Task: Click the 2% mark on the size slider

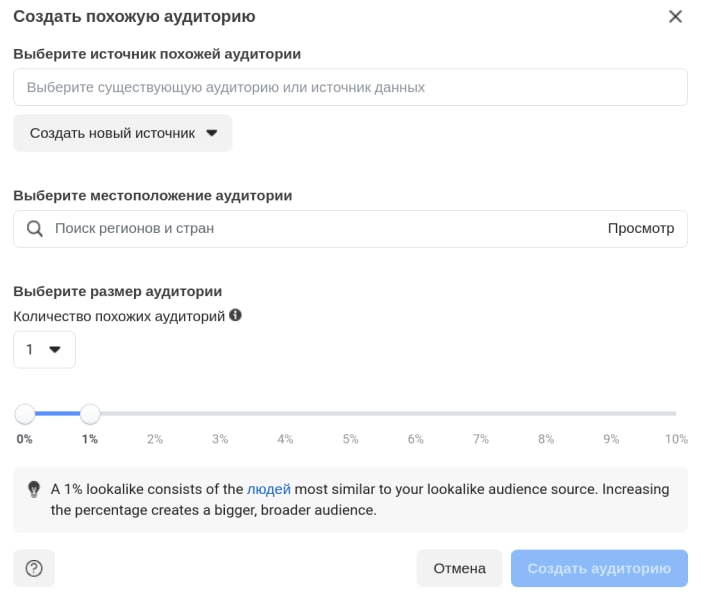Action: [x=155, y=413]
